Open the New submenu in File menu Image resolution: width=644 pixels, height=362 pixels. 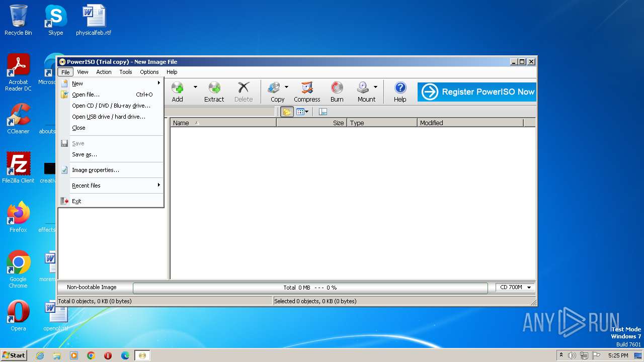111,83
